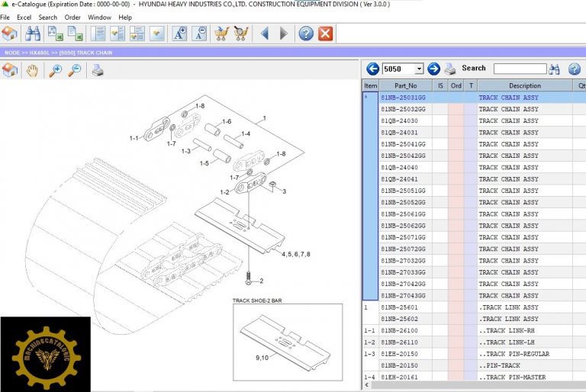Open the Excel menu
Image resolution: width=586 pixels, height=392 pixels.
click(24, 17)
